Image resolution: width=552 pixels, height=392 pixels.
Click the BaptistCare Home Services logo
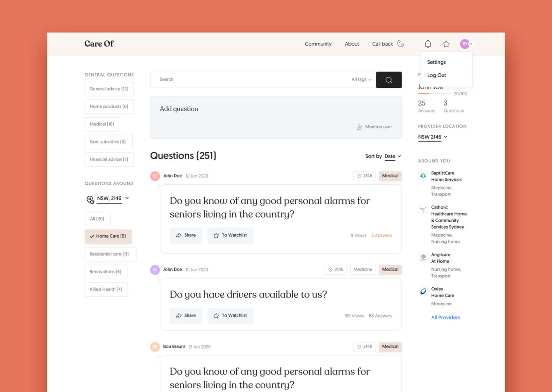click(x=423, y=176)
